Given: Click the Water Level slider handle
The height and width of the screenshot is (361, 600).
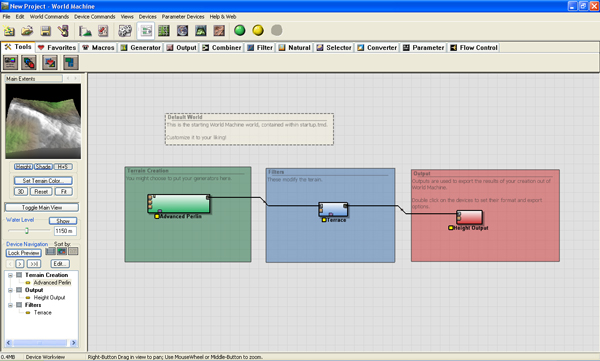Looking at the screenshot, I should pyautogui.click(x=27, y=230).
